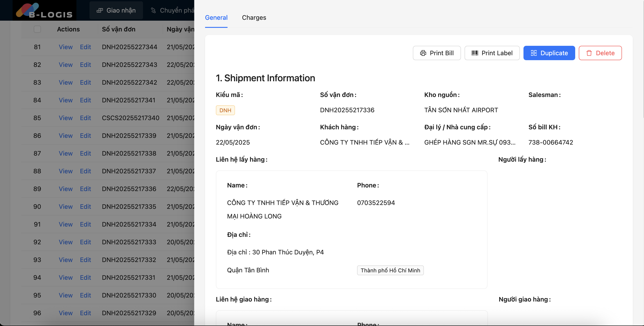
Task: Edit row 81 DNH20255227344
Action: 85,47
